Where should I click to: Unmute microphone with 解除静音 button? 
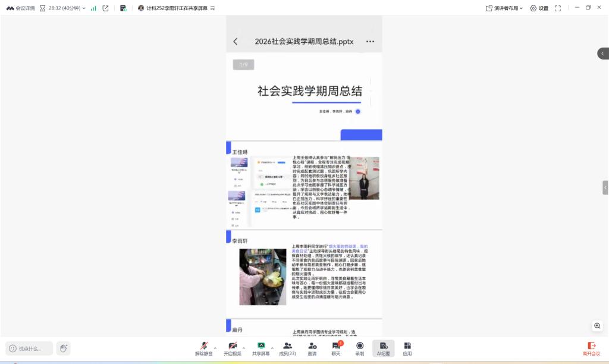coord(204,348)
